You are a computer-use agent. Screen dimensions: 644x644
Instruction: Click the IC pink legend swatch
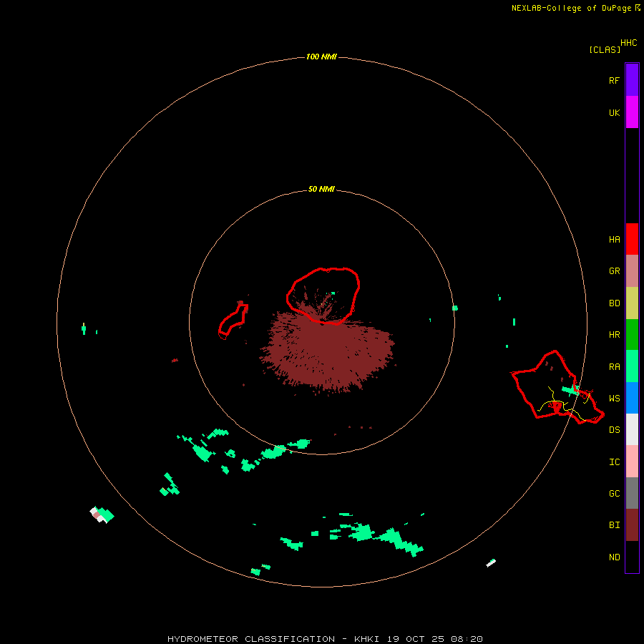click(632, 462)
